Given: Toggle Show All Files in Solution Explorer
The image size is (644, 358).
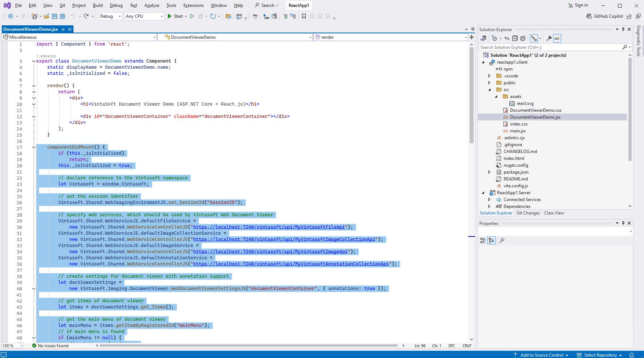Looking at the screenshot, I should (523, 38).
